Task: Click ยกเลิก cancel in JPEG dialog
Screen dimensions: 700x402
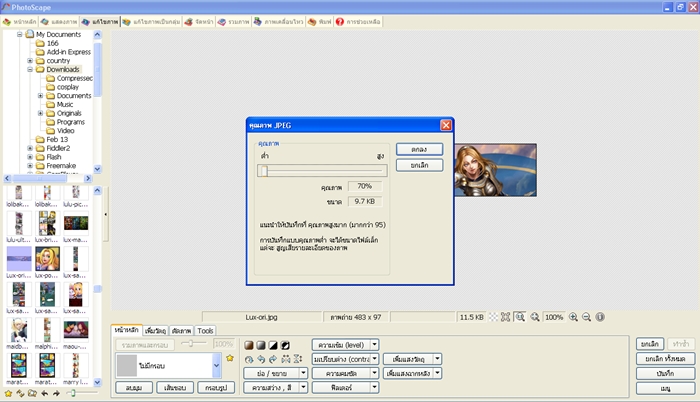Action: pos(419,165)
